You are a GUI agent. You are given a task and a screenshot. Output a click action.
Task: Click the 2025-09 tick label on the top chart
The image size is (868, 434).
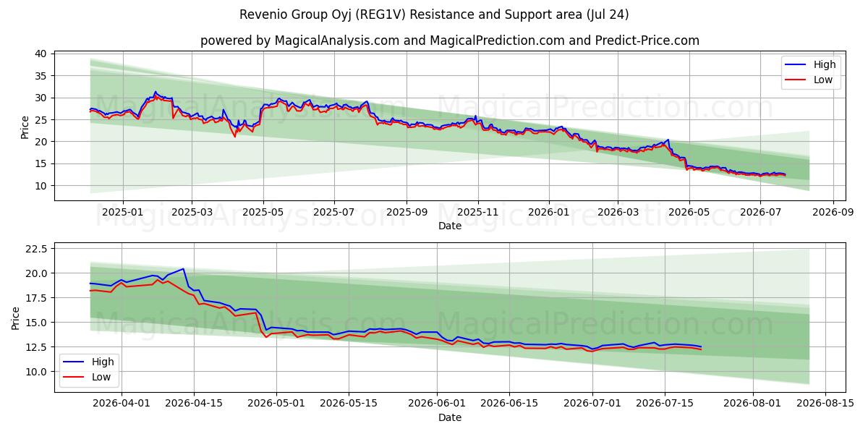406,213
